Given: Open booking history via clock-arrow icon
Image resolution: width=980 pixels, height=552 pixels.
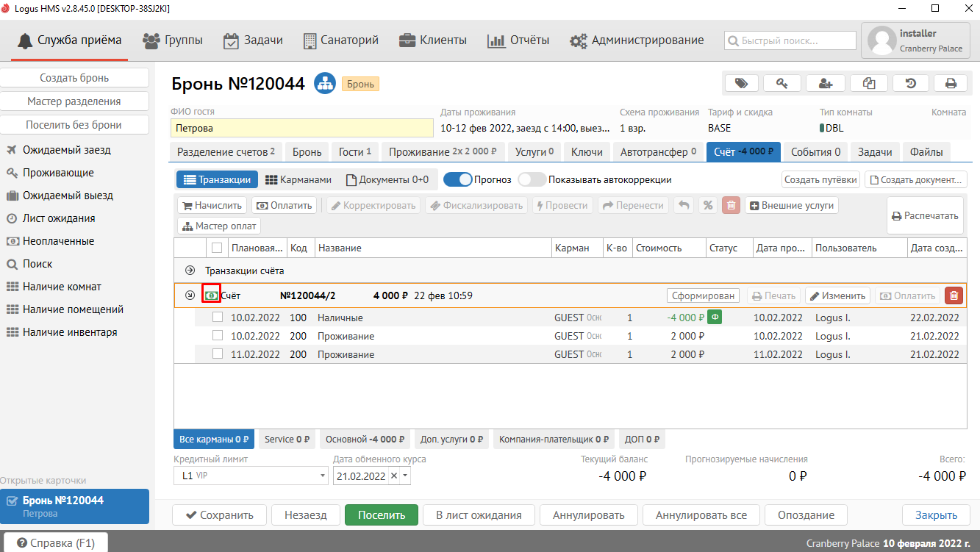Looking at the screenshot, I should tap(911, 83).
